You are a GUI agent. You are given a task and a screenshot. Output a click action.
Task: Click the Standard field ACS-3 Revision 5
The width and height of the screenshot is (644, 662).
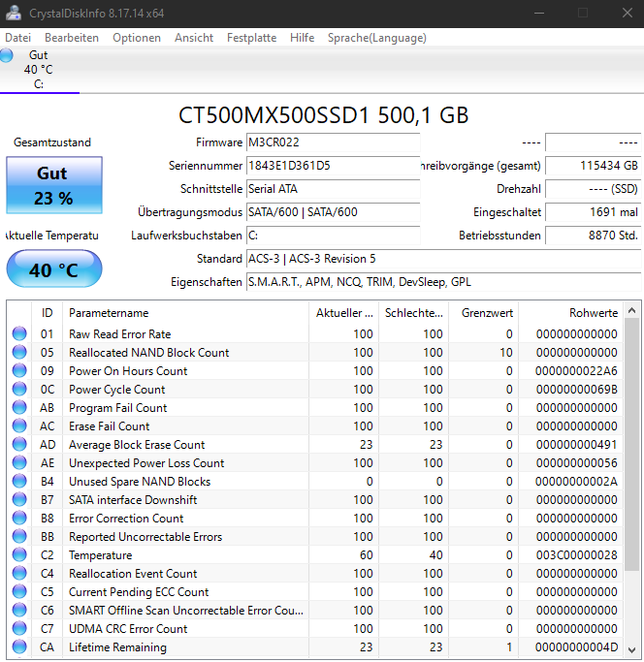[x=443, y=259]
